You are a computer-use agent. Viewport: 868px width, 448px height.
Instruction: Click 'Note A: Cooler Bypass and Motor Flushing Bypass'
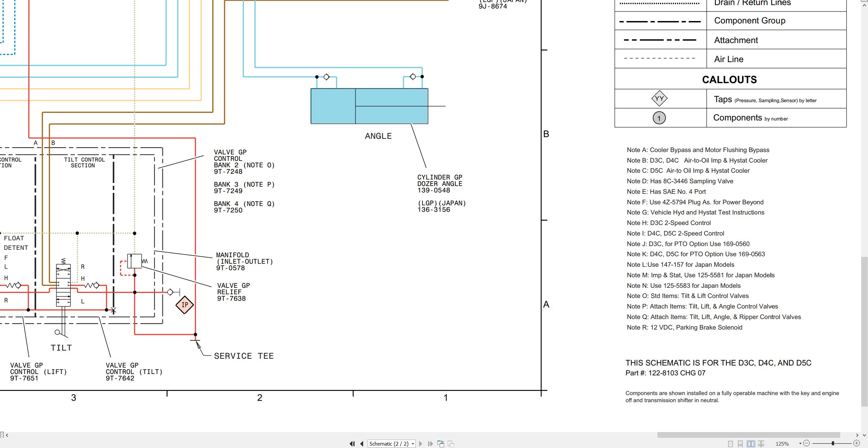tap(698, 150)
